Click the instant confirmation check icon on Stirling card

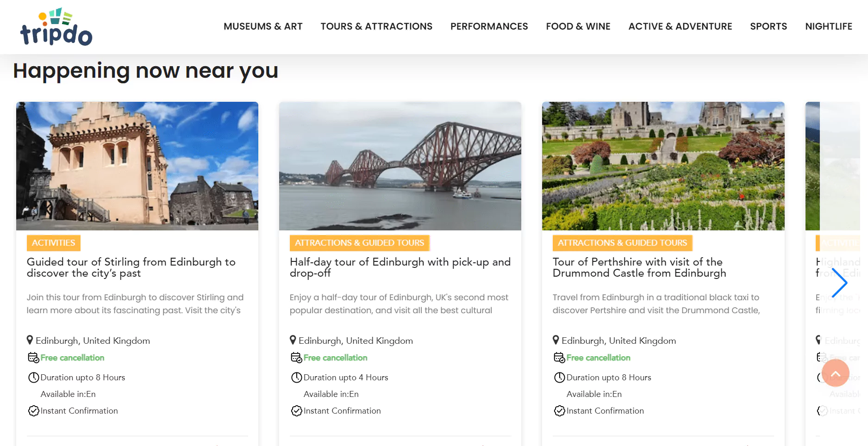(x=33, y=411)
